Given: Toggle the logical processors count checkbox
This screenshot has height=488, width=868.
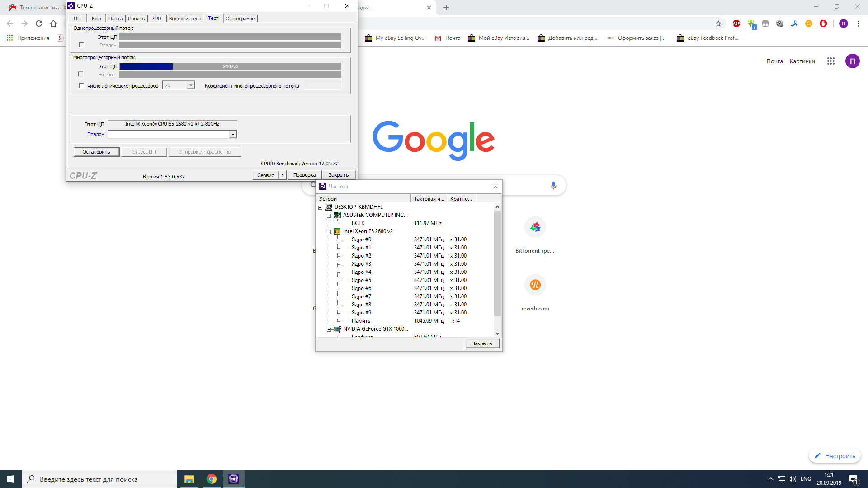Looking at the screenshot, I should coord(81,85).
